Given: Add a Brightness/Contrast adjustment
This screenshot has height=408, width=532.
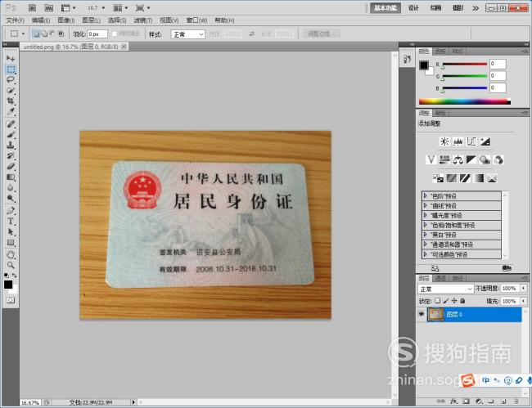Looking at the screenshot, I should pos(444,141).
